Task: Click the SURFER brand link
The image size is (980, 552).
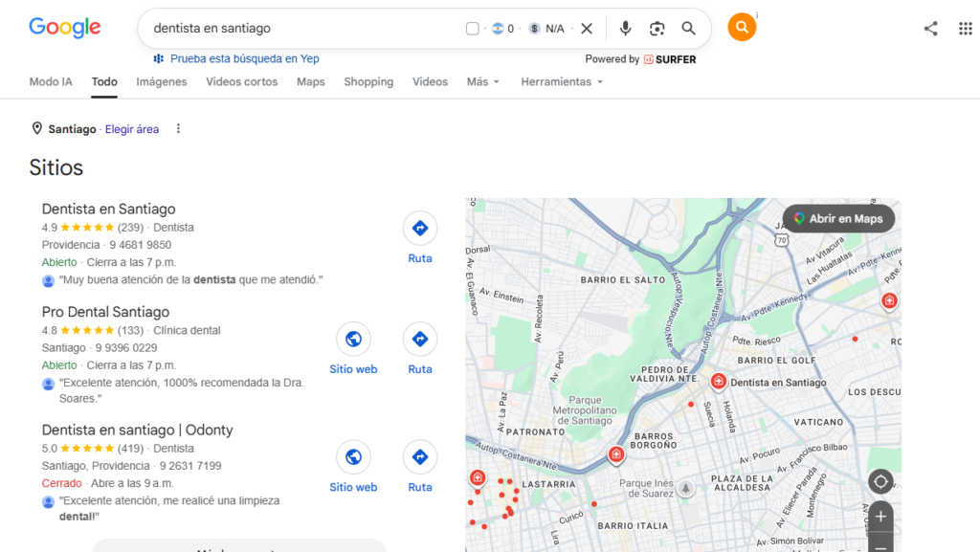Action: pos(669,59)
